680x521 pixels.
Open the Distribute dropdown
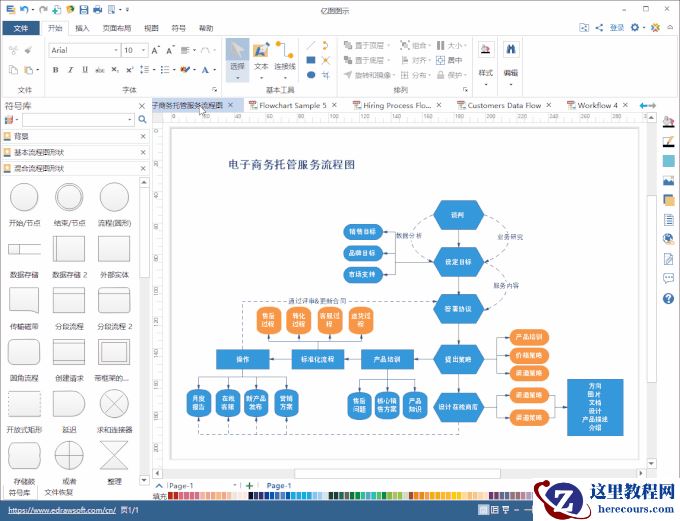[x=416, y=75]
